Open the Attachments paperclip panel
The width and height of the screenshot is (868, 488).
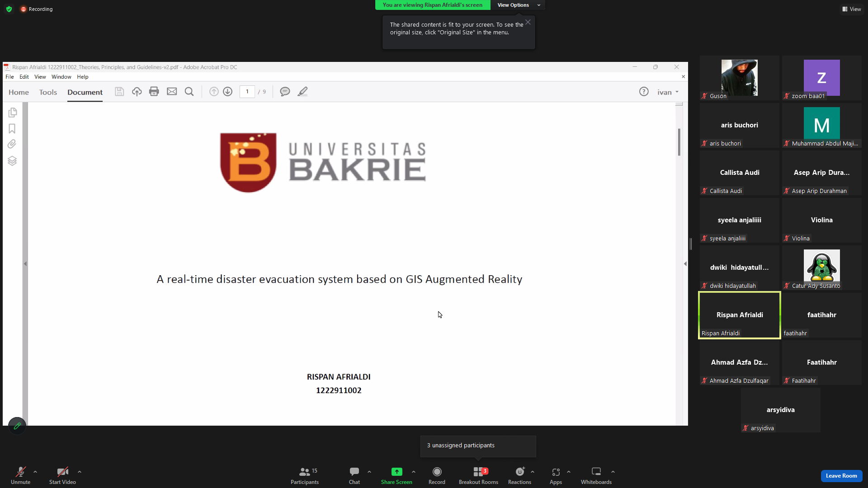(x=12, y=144)
